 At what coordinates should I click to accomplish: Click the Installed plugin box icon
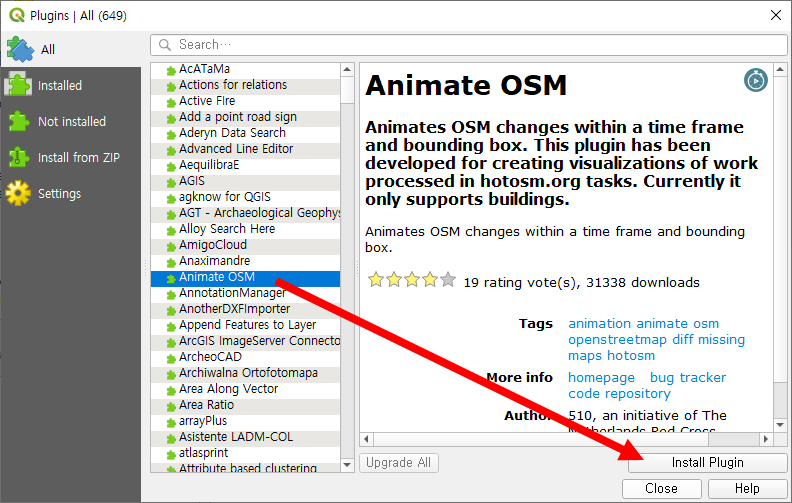click(x=18, y=85)
